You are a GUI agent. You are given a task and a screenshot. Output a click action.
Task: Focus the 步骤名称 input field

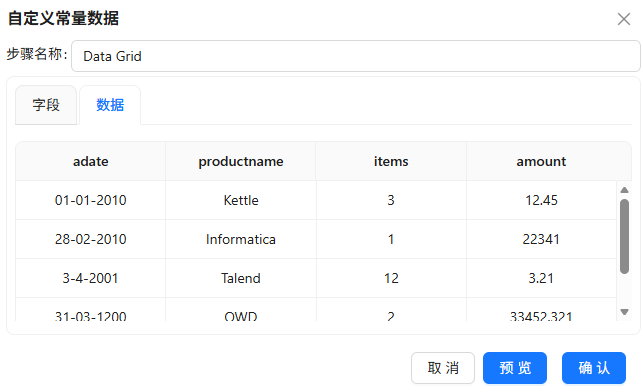tap(356, 56)
